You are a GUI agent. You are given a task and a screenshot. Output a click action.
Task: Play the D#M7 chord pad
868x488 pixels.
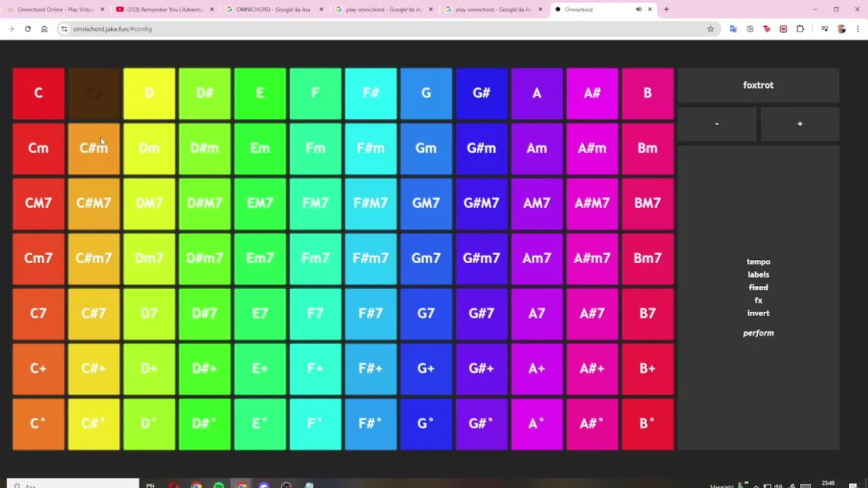click(x=204, y=203)
